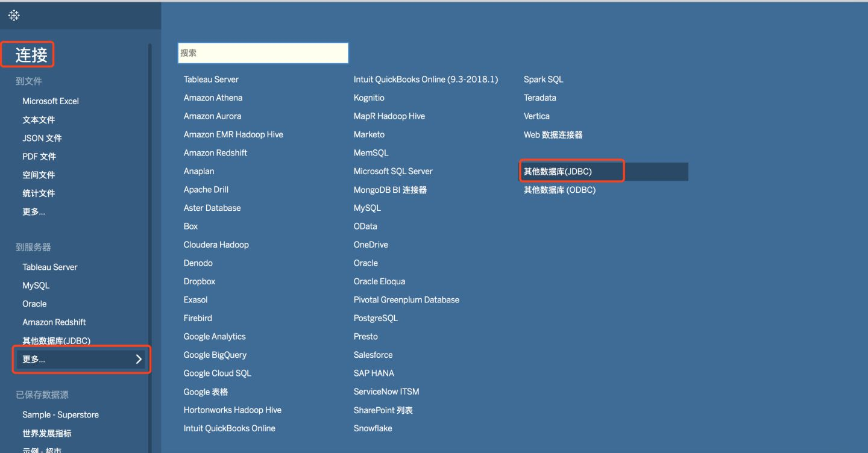This screenshot has height=453, width=868.
Task: Choose OData connector
Action: [365, 226]
